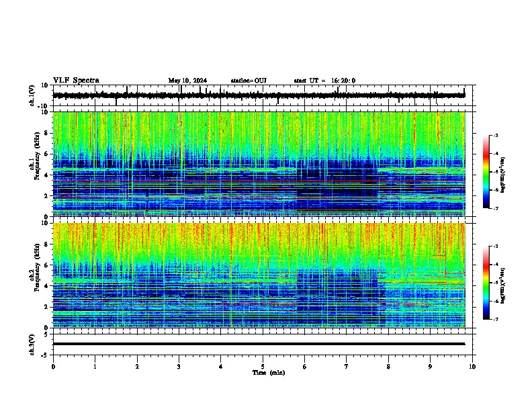This screenshot has height=411, width=532.
Task: Click time axis tick label "6"
Action: 304,367
